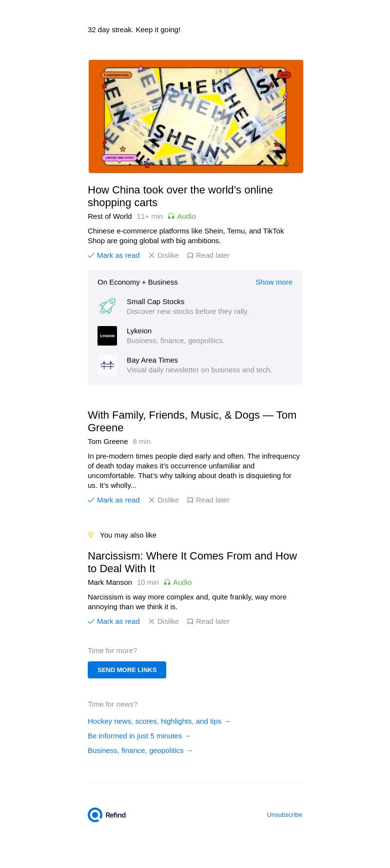This screenshot has width=390, height=868.
Task: Click headphones Audio icon for Mark Manson article
Action: click(x=167, y=582)
